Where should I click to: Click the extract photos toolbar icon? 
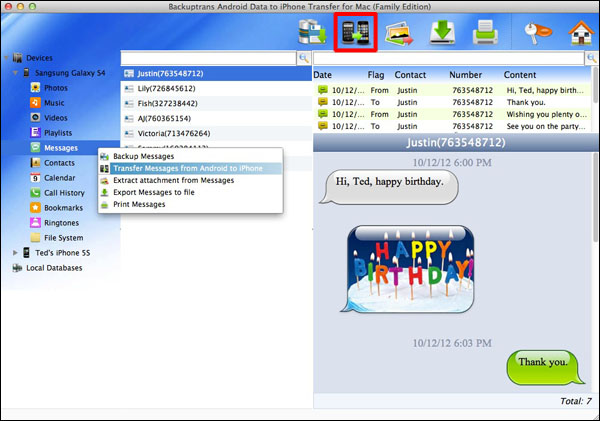399,33
